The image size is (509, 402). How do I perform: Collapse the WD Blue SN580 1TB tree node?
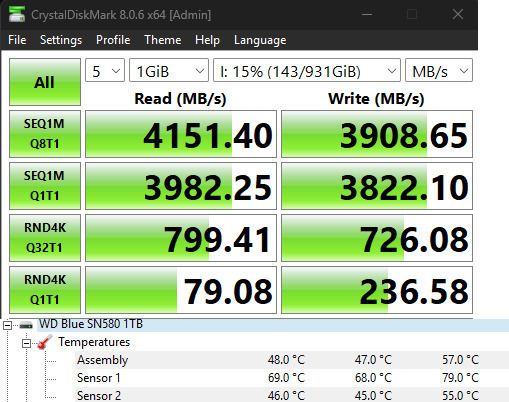point(7,325)
